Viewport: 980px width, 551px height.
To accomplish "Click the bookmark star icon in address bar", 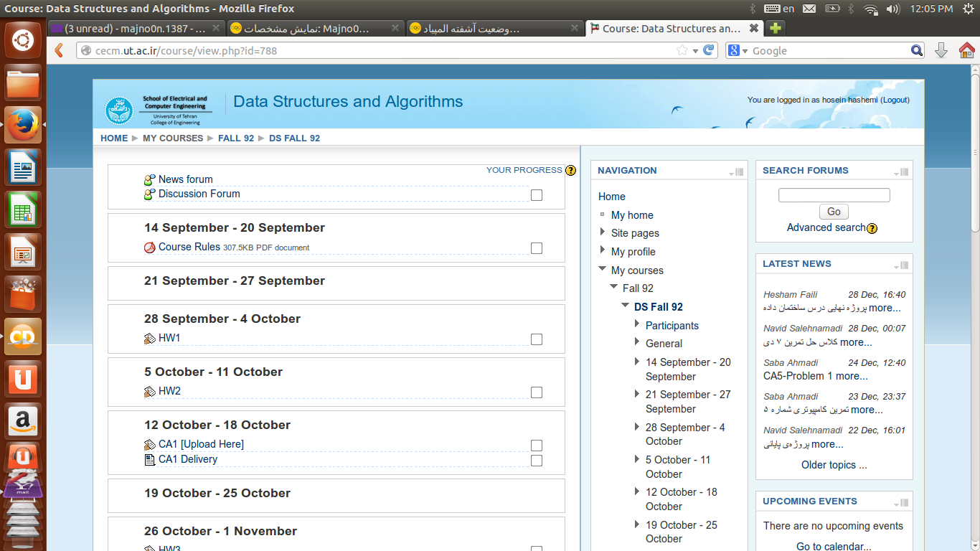I will coord(682,50).
